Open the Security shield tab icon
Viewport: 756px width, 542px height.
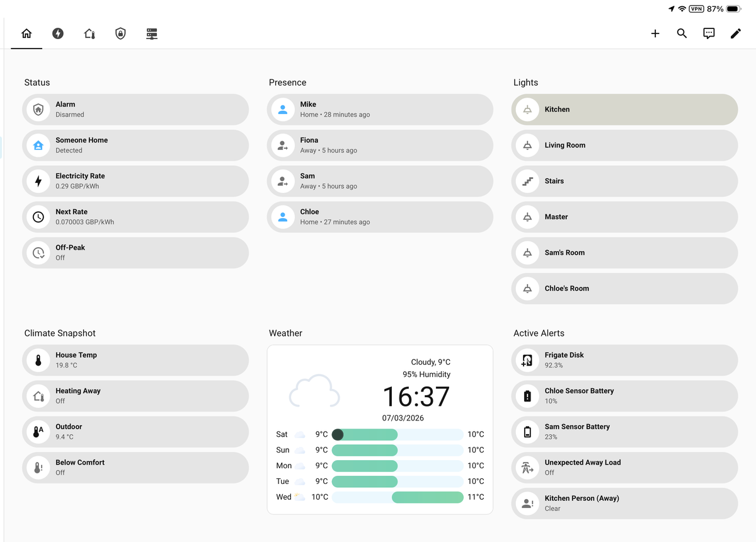pos(120,33)
